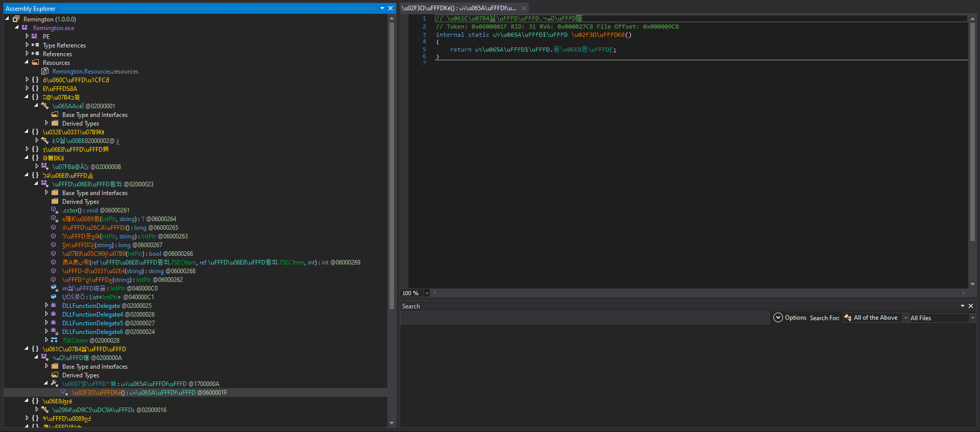Open the 'All Files' search scope dropdown
This screenshot has height=432, width=980.
(972, 318)
